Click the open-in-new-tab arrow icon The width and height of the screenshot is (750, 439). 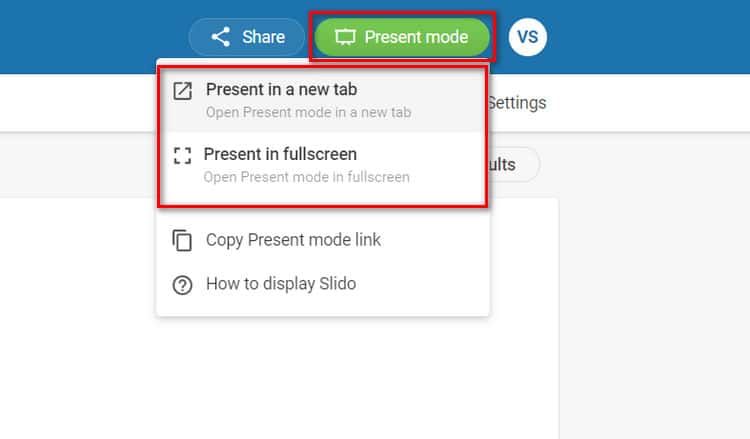tap(182, 91)
